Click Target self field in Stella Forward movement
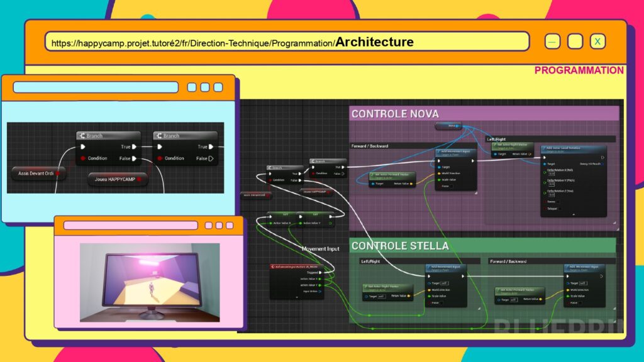This screenshot has width=644, height=362. pos(583,283)
